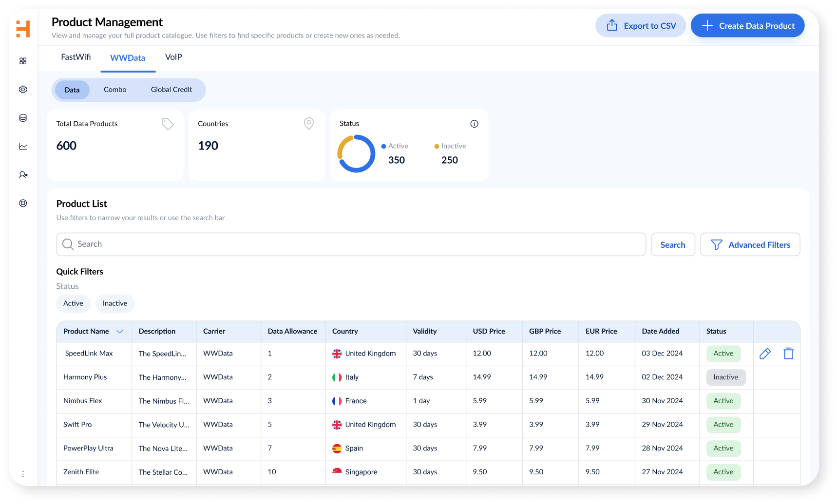The image size is (837, 504).
Task: Open the Advanced Filters panel
Action: coord(750,244)
